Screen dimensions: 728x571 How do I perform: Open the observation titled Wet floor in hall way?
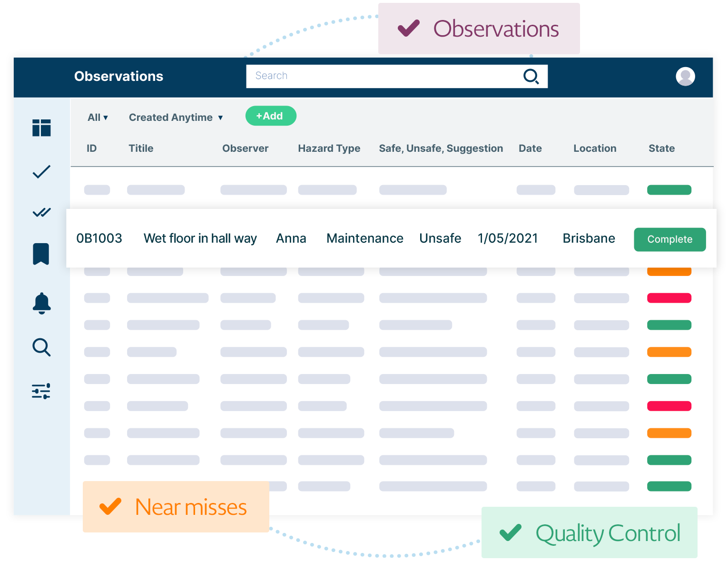(200, 238)
